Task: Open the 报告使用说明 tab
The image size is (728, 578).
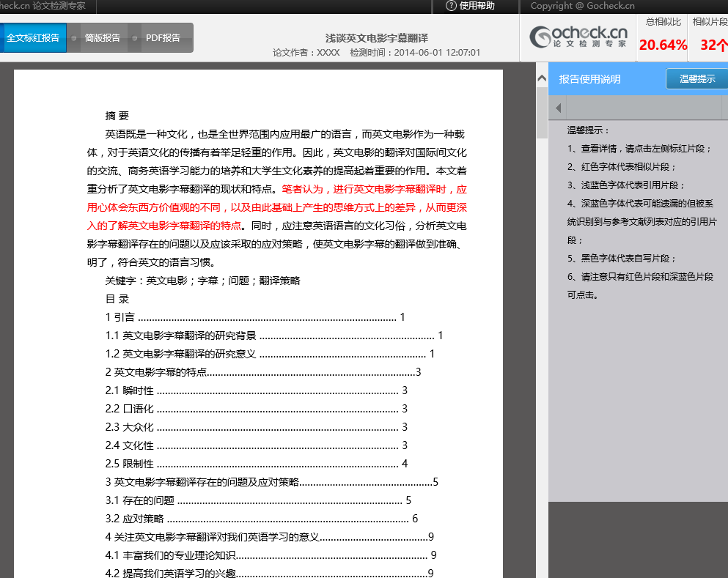Action: (x=589, y=79)
